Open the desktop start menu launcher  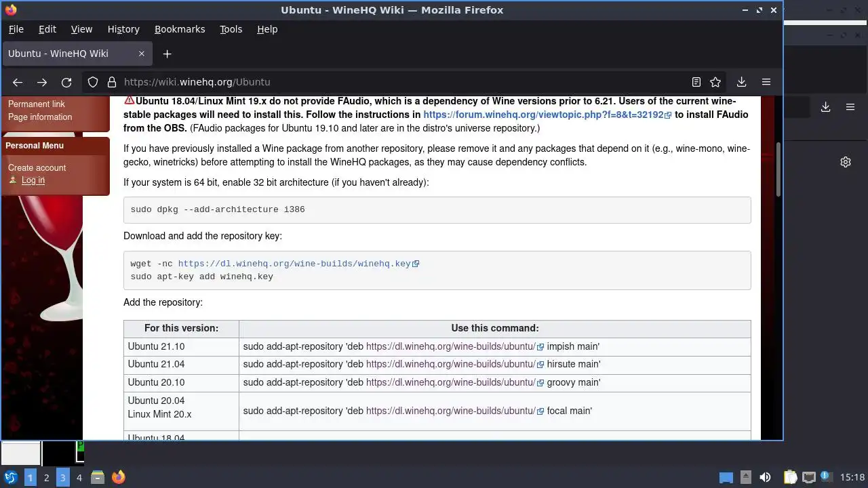pyautogui.click(x=10, y=477)
